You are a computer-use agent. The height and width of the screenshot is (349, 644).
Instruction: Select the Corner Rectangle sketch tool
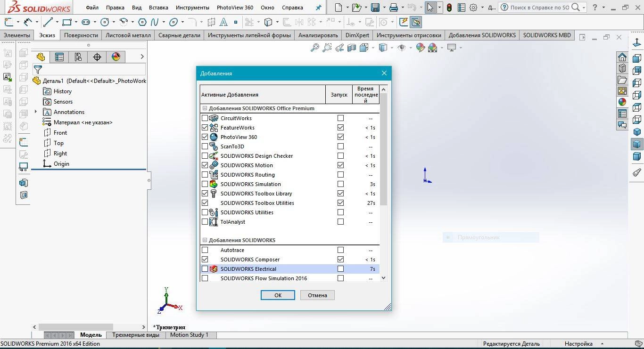click(x=66, y=22)
